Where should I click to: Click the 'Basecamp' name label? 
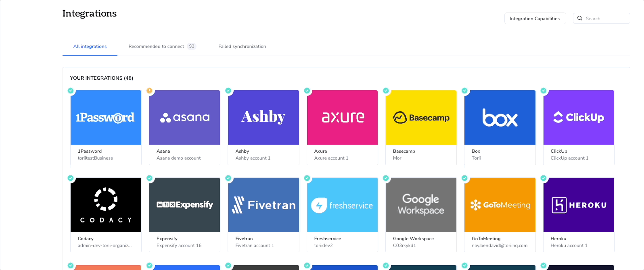point(404,151)
